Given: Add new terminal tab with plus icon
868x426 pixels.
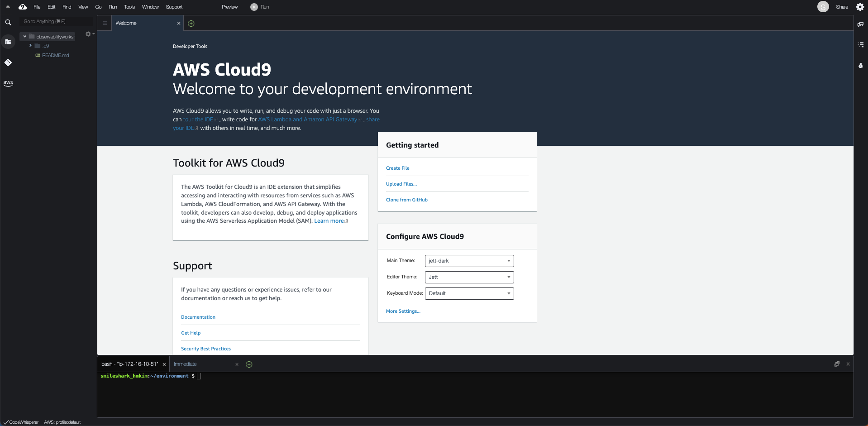Looking at the screenshot, I should [x=249, y=364].
